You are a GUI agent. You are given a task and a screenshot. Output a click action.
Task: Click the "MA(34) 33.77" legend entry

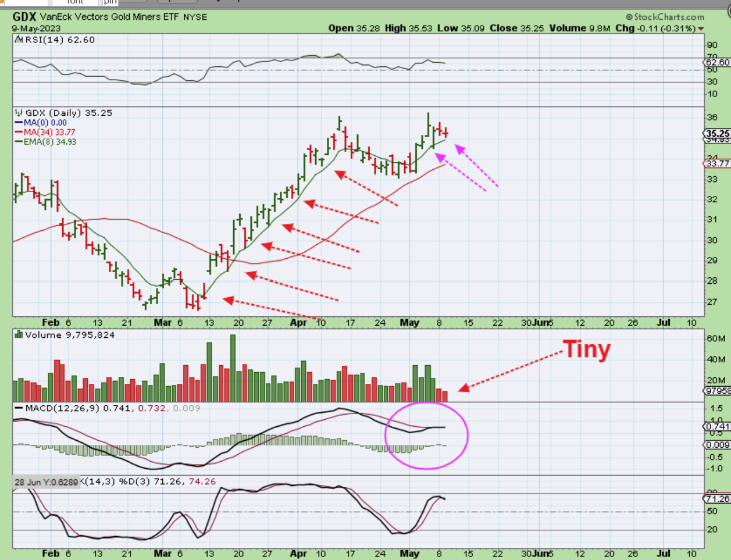[x=49, y=132]
